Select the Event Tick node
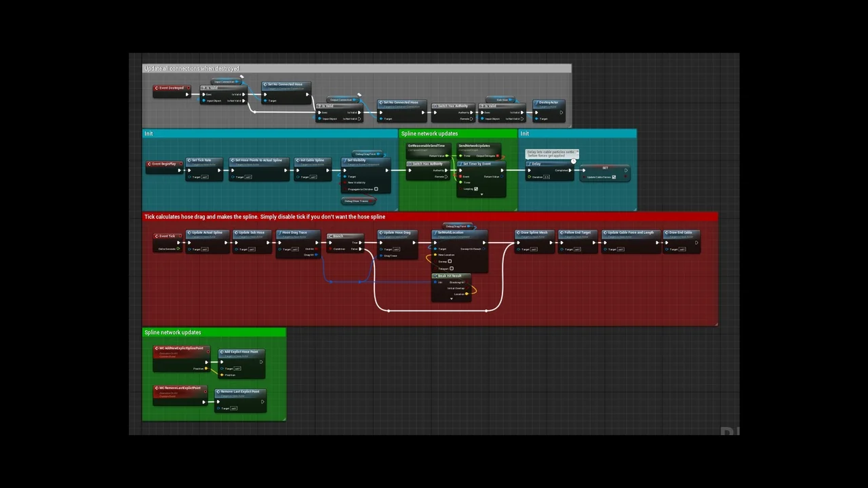 tap(167, 237)
